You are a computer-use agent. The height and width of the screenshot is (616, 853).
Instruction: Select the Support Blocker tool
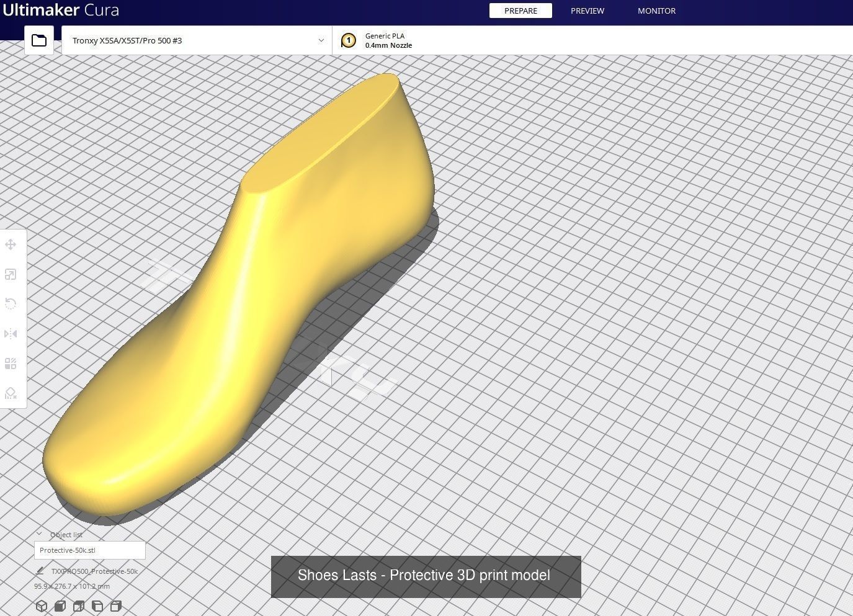coord(11,393)
